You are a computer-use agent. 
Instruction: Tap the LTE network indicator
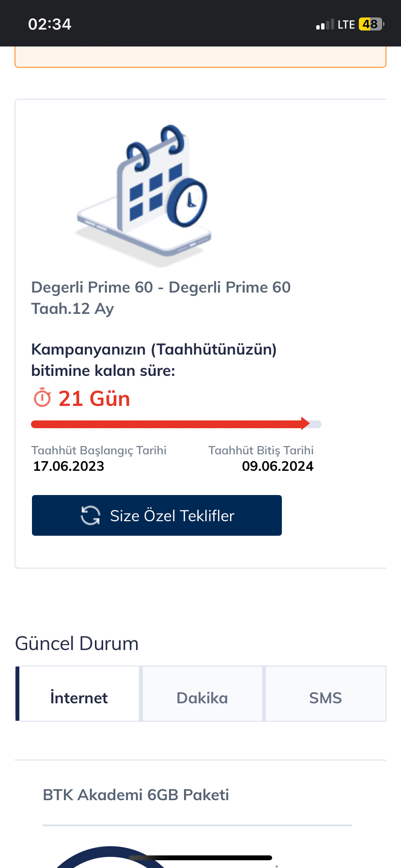346,24
